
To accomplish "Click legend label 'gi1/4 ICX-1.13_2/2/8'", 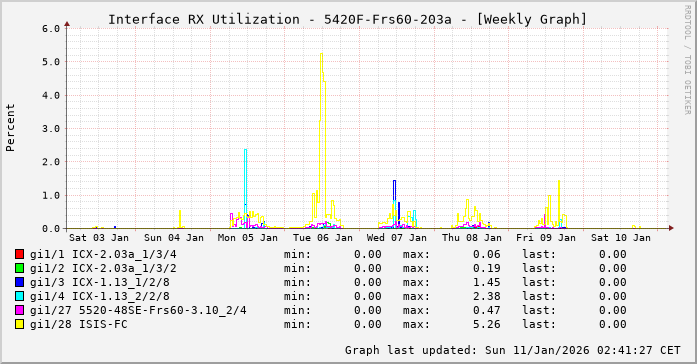I will tap(100, 296).
